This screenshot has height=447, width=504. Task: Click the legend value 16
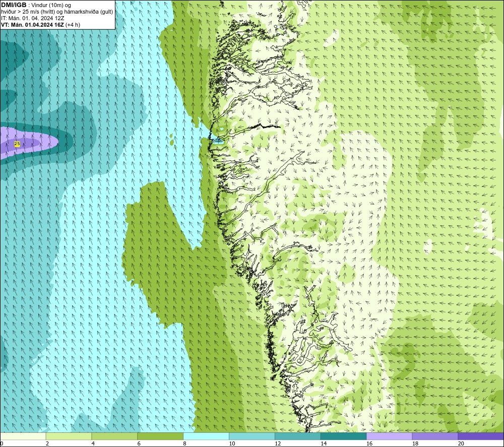coord(369,443)
